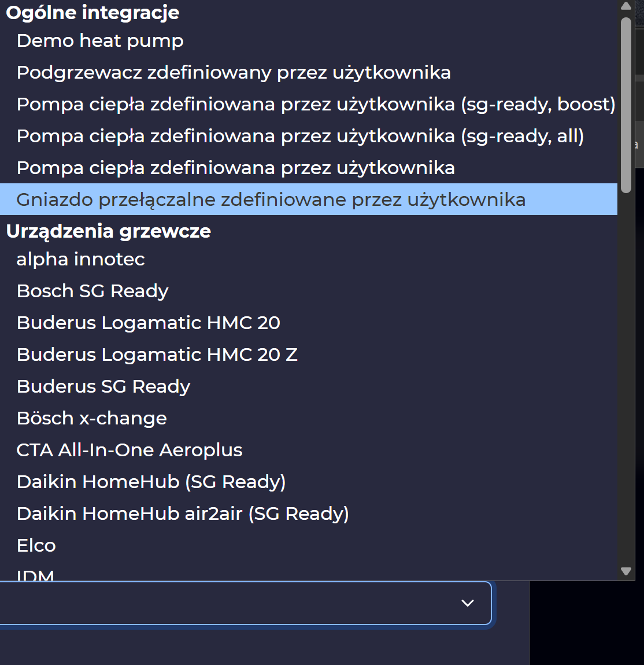Click scrollbar up arrow in list
Viewport: 644px width, 665px height.
point(626,6)
